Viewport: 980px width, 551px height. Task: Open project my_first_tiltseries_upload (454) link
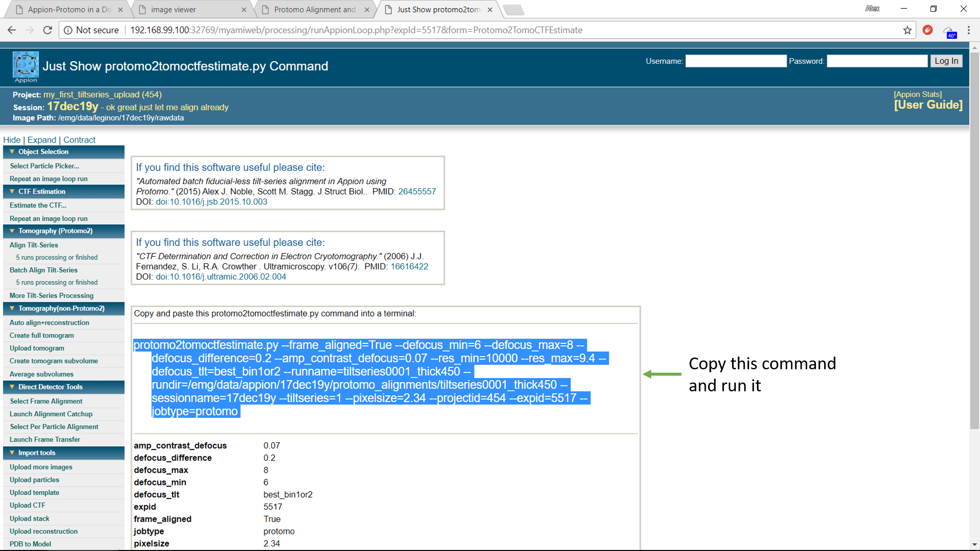tap(102, 95)
